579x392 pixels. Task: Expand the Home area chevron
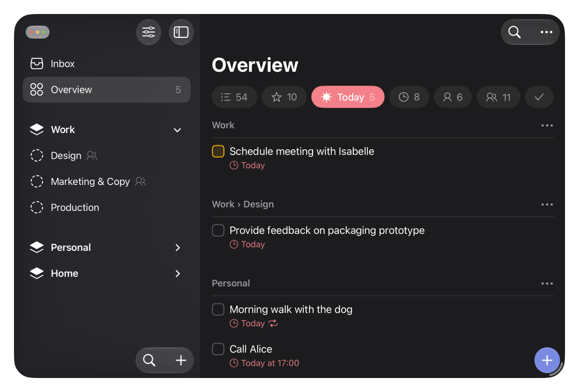(x=178, y=274)
